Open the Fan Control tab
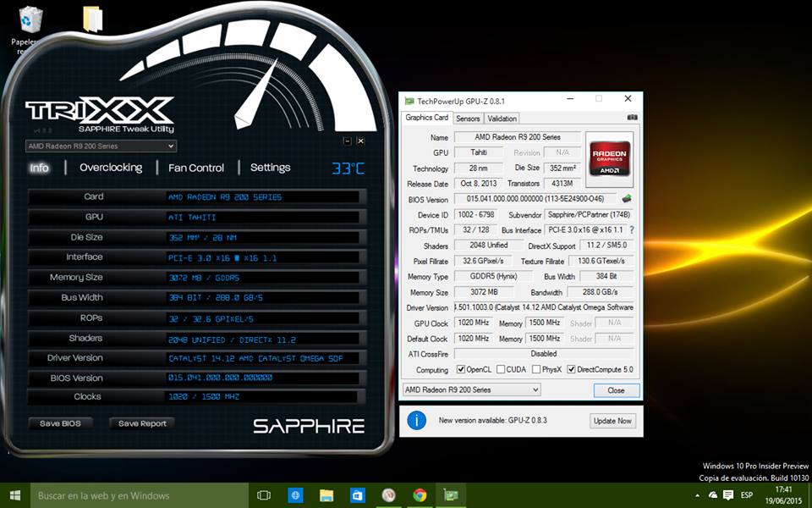 (x=196, y=168)
